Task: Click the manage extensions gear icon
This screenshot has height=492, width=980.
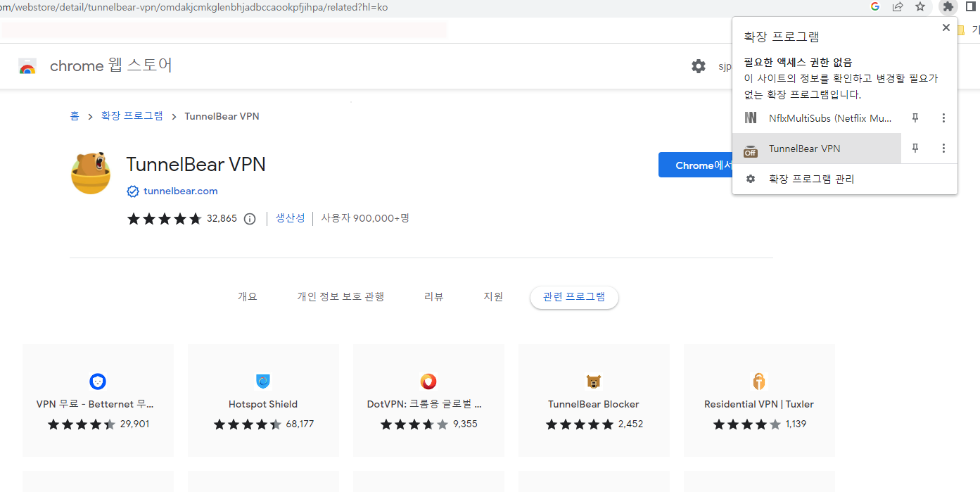Action: coord(751,179)
